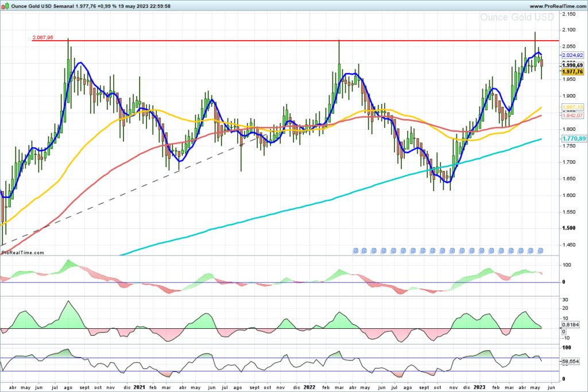588x392 pixels.
Task: Click the '-10' scale label of the histogram panel
Action: pyautogui.click(x=565, y=339)
